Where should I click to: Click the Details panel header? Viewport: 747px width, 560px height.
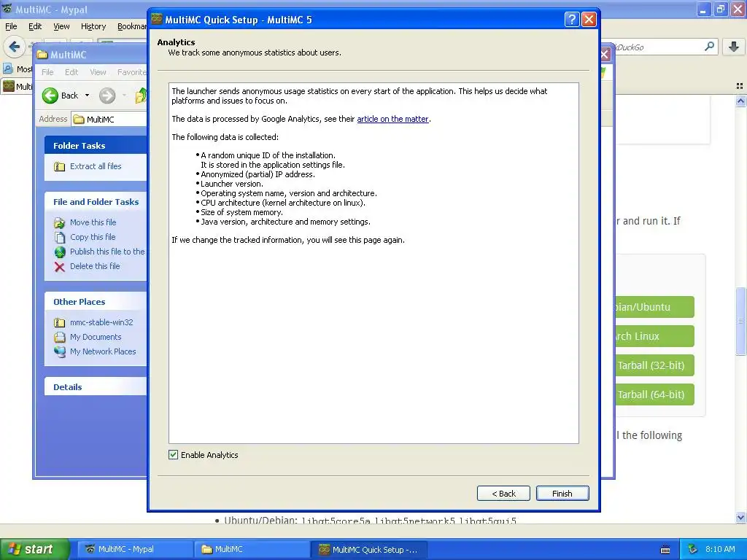point(96,386)
